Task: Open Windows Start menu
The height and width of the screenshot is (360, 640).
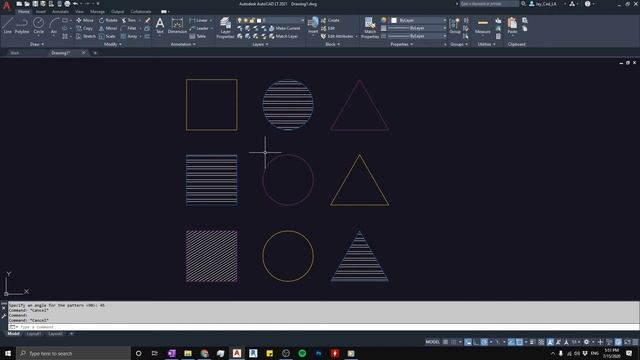Action: click(8, 353)
